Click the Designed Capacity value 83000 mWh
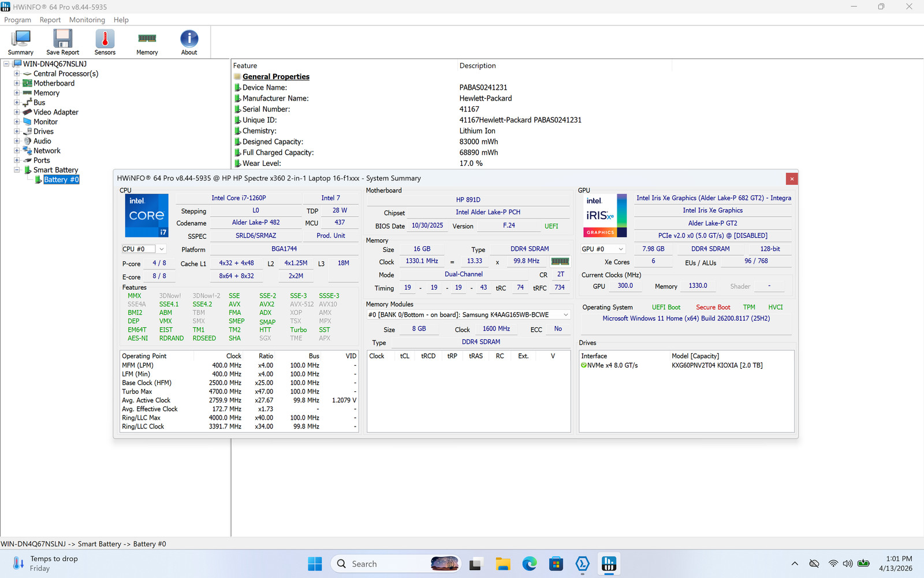The width and height of the screenshot is (924, 578). (479, 142)
